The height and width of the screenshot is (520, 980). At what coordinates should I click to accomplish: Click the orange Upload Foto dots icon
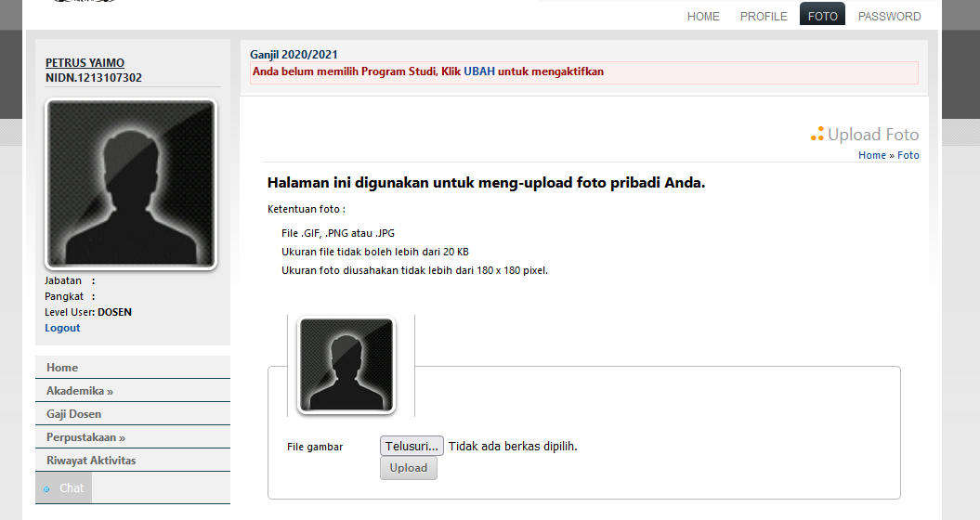pos(817,135)
